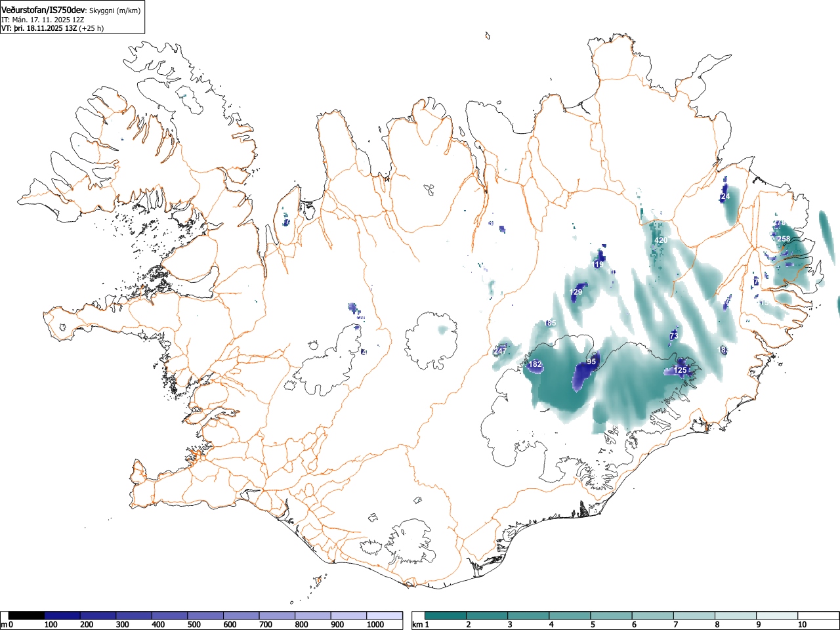Click the '258' visibility value on the map
This screenshot has width=840, height=630.
point(784,239)
